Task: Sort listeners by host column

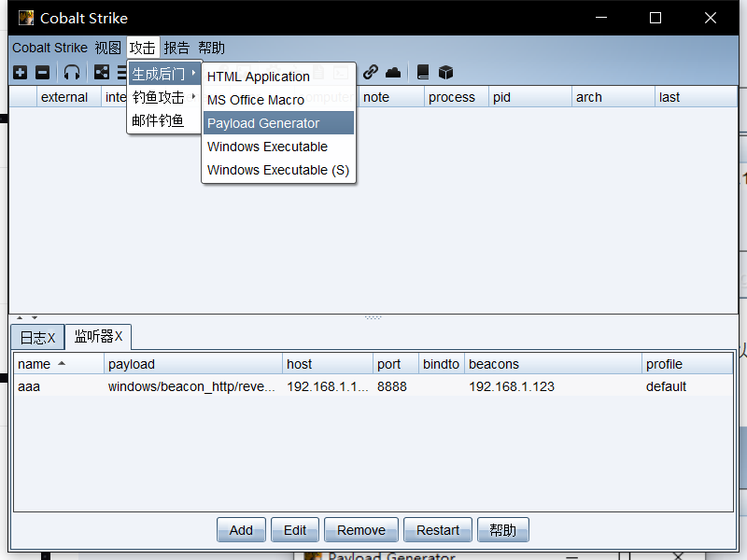Action: [x=328, y=364]
